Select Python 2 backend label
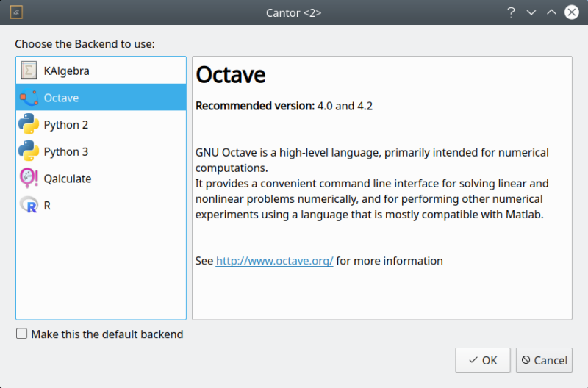This screenshot has height=388, width=588. point(66,125)
